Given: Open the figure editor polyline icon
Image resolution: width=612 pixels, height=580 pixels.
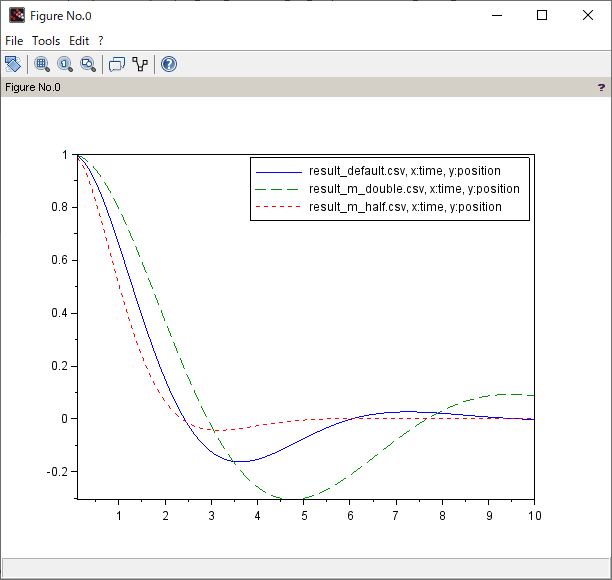Looking at the screenshot, I should click(140, 64).
